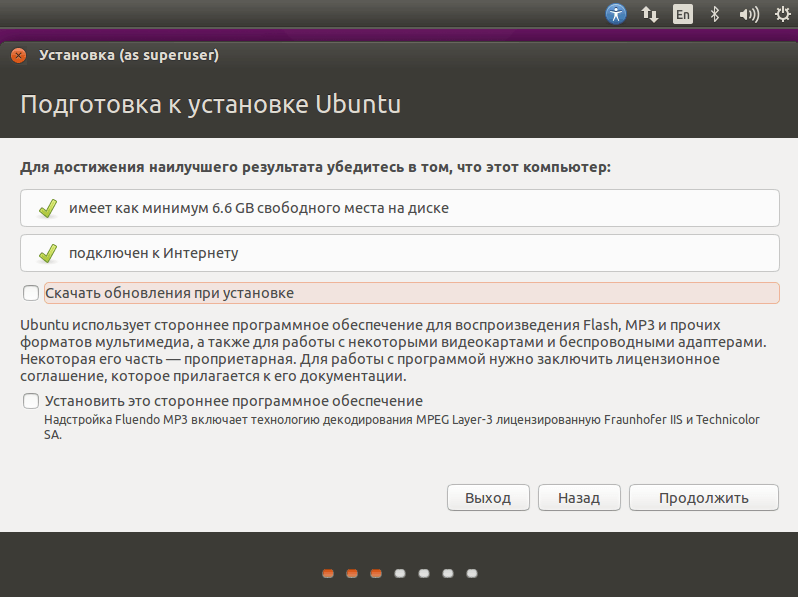Click the paragraph about стороннее программное обеспечение
Viewport: 798px width, 597px height.
pos(393,351)
